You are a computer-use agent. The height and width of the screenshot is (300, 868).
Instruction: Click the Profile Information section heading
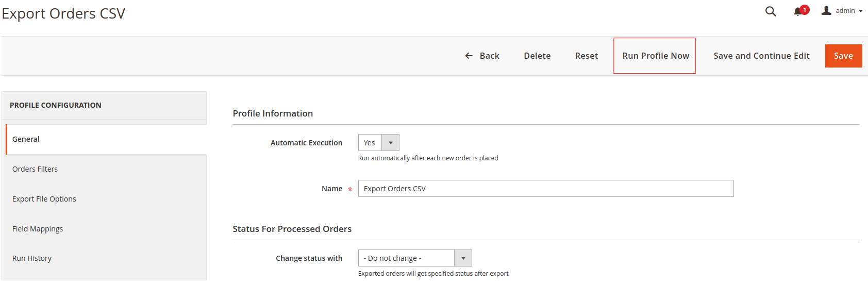(x=273, y=113)
